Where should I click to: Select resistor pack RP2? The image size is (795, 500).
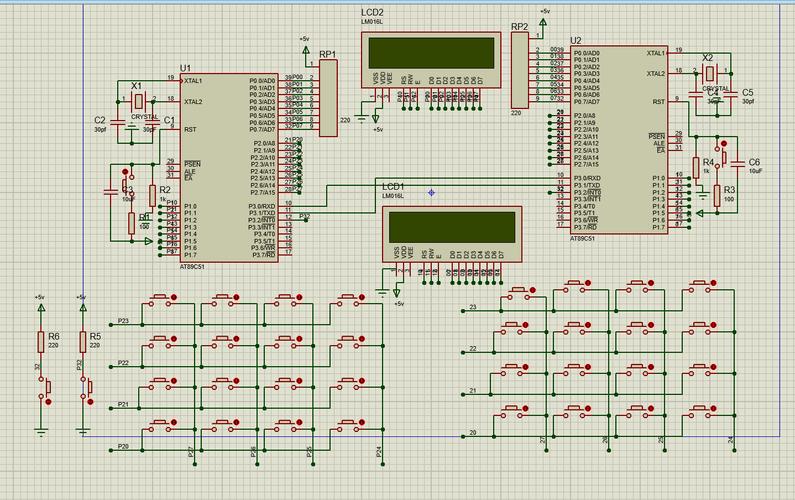click(x=520, y=69)
